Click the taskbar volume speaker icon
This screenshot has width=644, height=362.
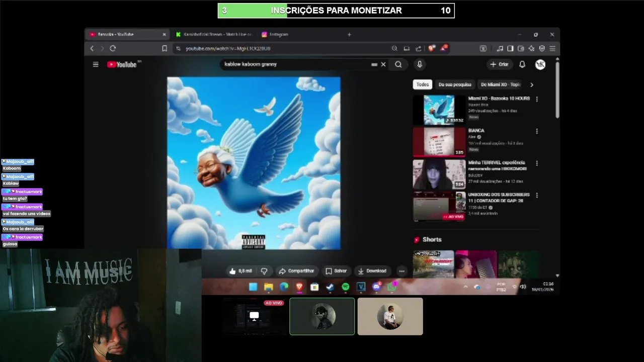523,287
